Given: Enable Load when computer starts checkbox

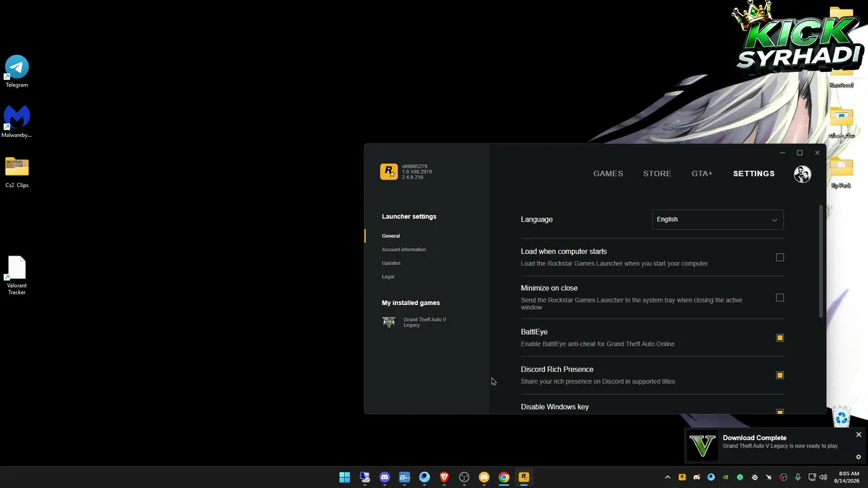Looking at the screenshot, I should [x=780, y=258].
